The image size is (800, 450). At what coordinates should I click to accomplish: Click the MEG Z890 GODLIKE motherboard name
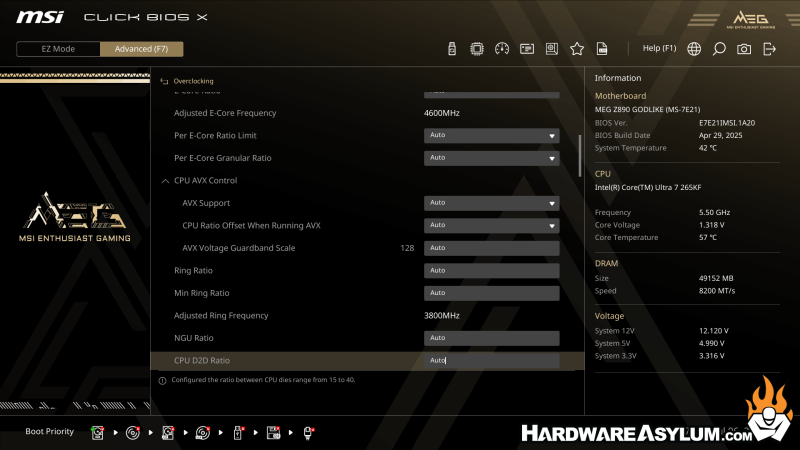coord(647,109)
